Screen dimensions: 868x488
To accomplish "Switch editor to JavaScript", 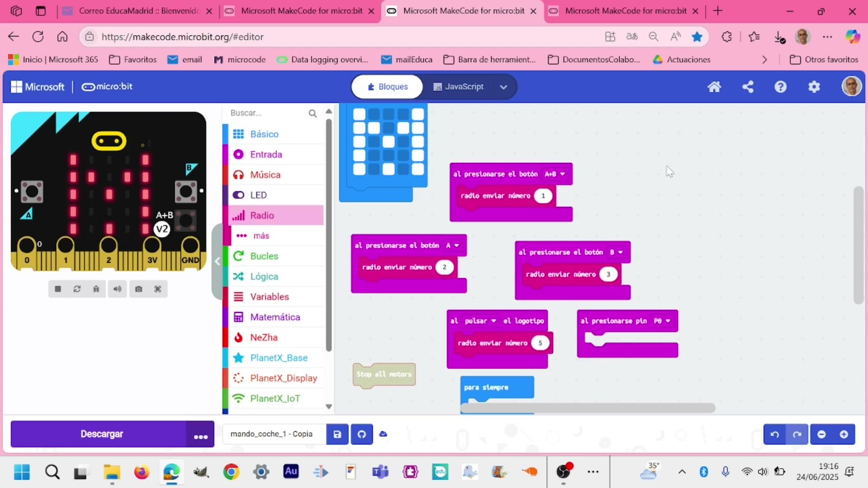I will 458,87.
